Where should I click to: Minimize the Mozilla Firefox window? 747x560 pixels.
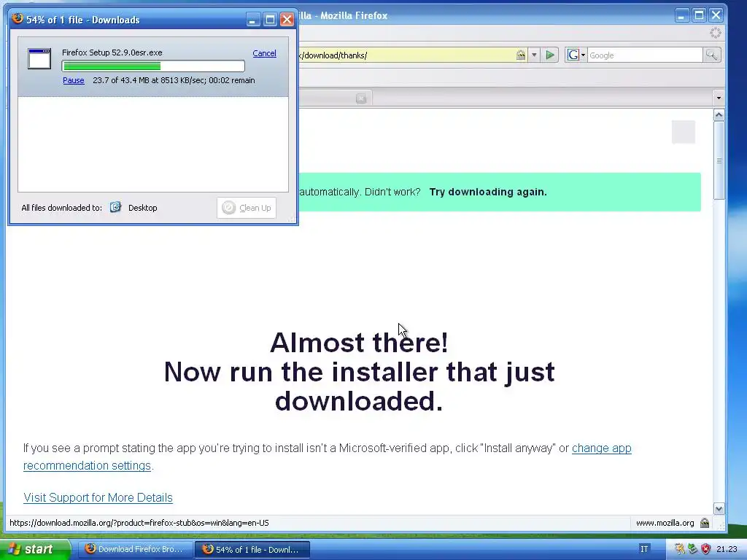(682, 15)
